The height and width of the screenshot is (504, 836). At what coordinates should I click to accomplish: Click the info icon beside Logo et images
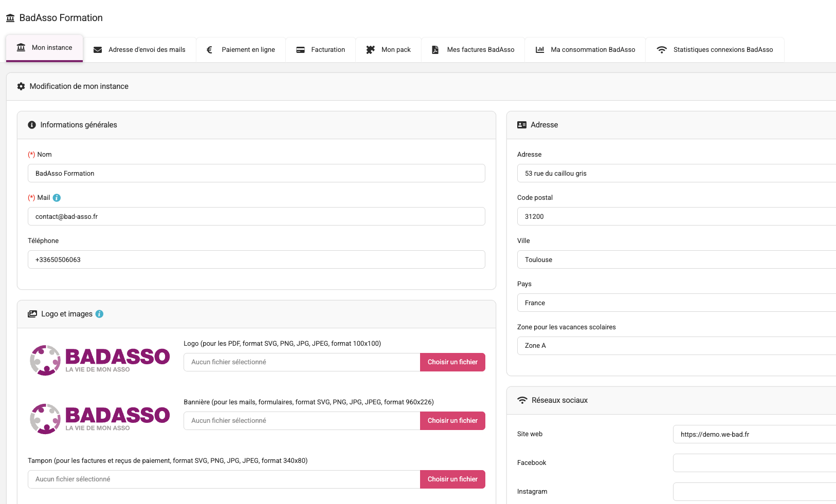pos(99,314)
